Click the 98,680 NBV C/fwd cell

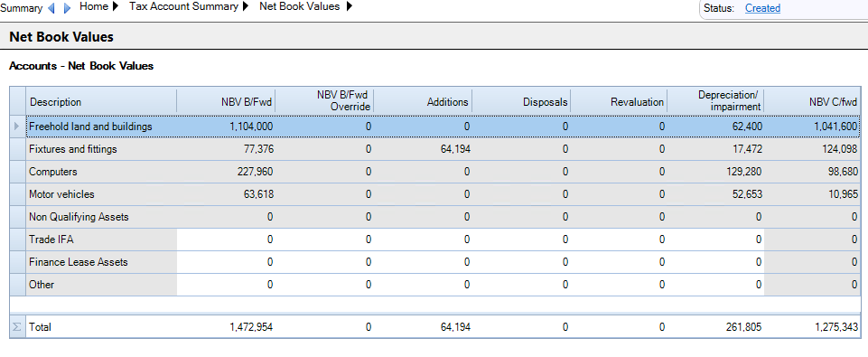(813, 172)
